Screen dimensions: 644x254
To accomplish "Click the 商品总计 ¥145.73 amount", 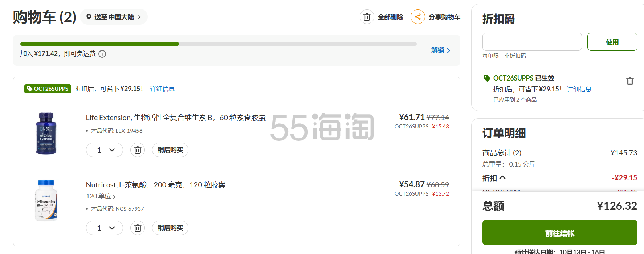I will 624,153.
